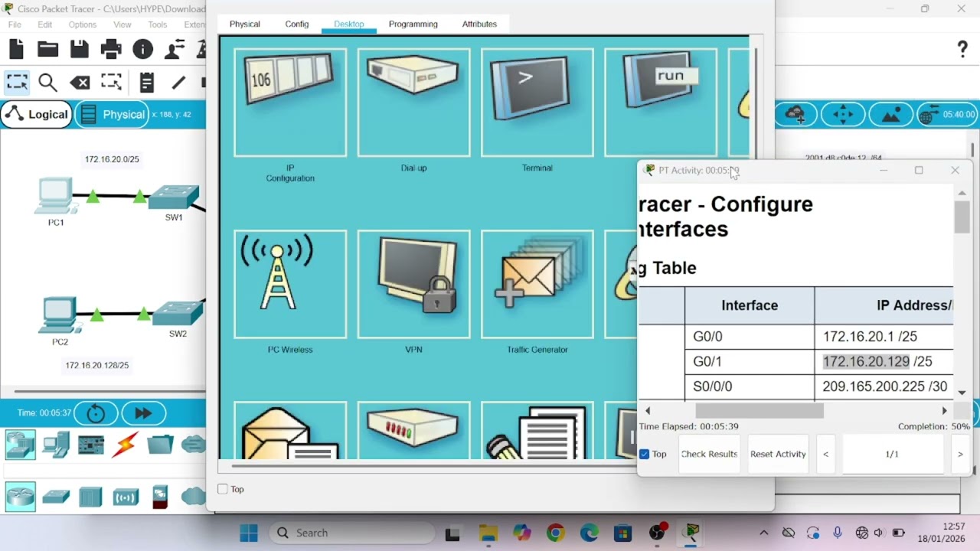Image resolution: width=980 pixels, height=551 pixels.
Task: Open the Dial-up desktop app
Action: (x=413, y=103)
